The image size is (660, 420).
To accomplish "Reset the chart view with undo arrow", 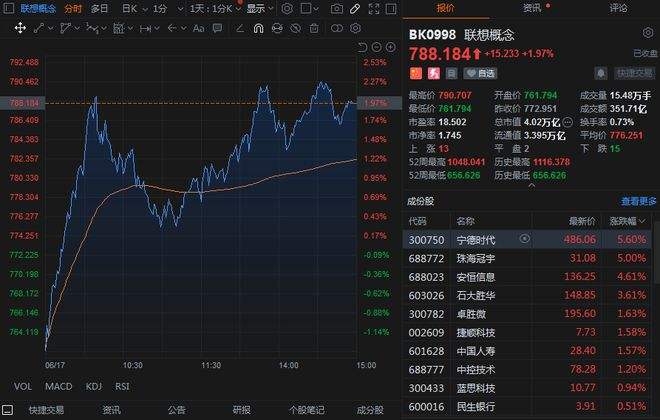I will point(363,47).
